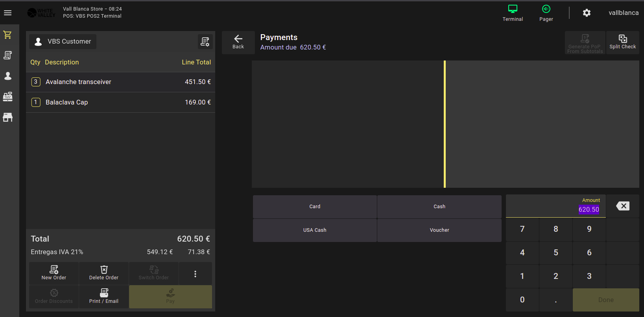
Task: Choose Card payment method
Action: [315, 207]
